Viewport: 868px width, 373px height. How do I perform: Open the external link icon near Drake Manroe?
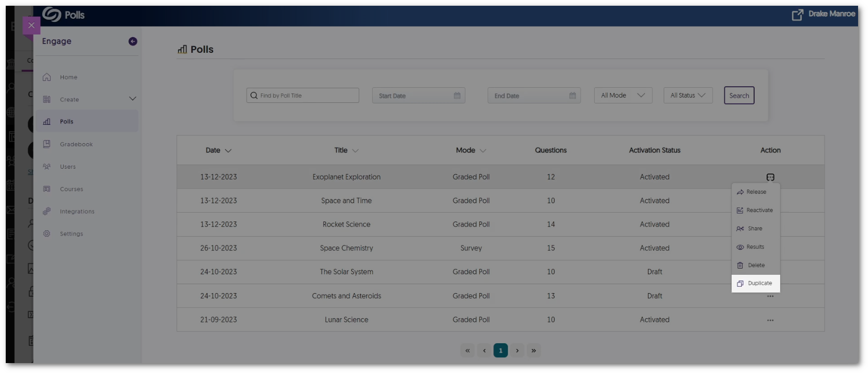click(797, 15)
